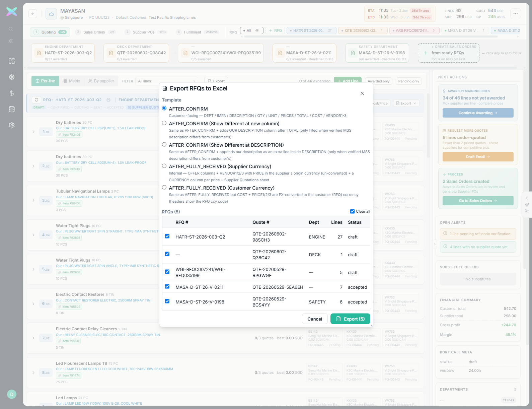Click the Cancel button in dialog
The width and height of the screenshot is (532, 409).
(x=315, y=319)
